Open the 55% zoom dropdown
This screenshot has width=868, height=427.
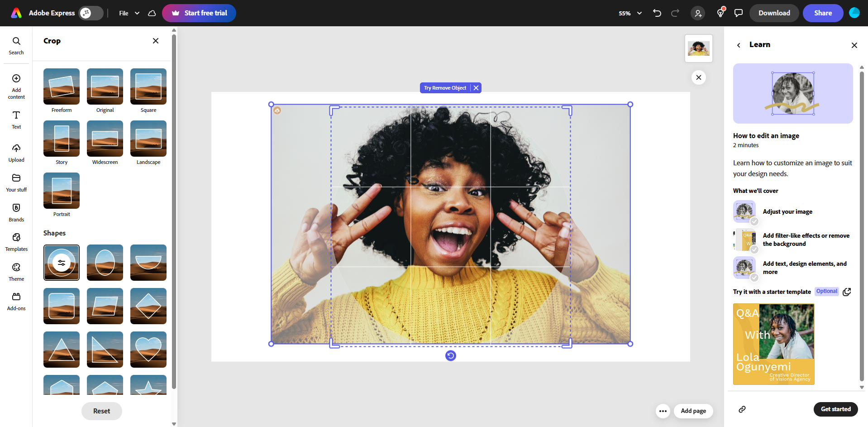pyautogui.click(x=630, y=13)
